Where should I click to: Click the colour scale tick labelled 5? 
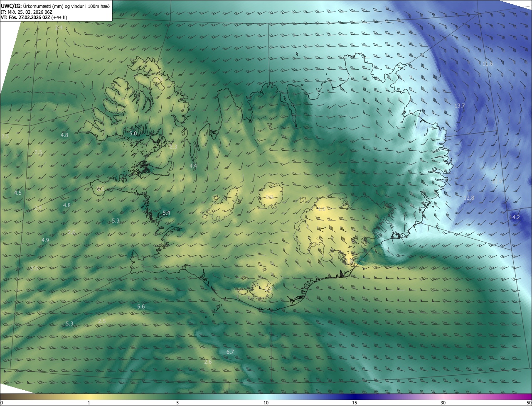pos(177,403)
